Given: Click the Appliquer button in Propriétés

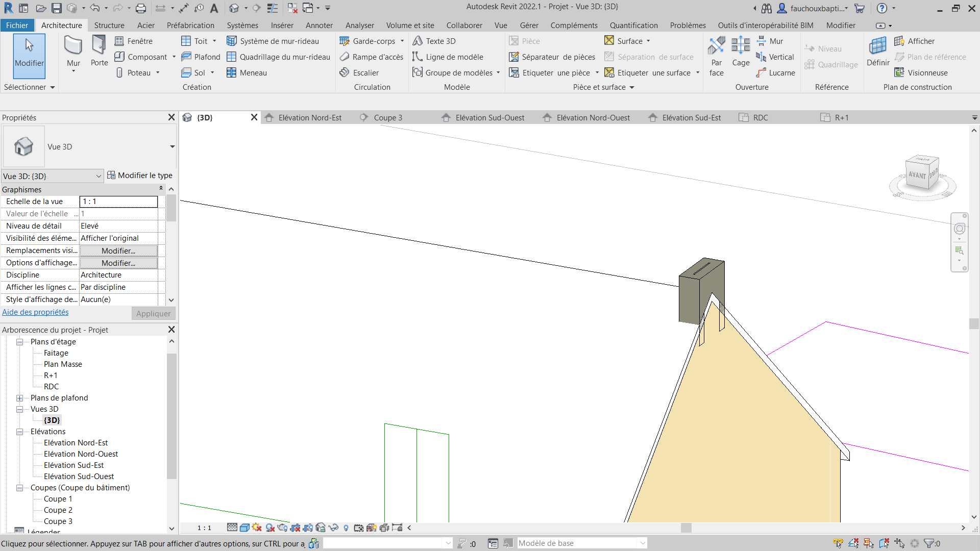Looking at the screenshot, I should [x=153, y=313].
